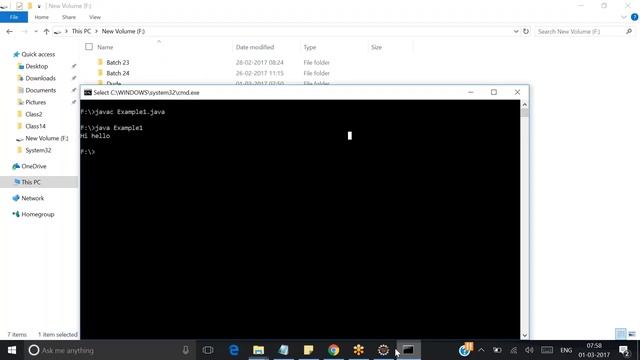Open clock and date flyout
The width and height of the screenshot is (640, 360).
coord(594,350)
